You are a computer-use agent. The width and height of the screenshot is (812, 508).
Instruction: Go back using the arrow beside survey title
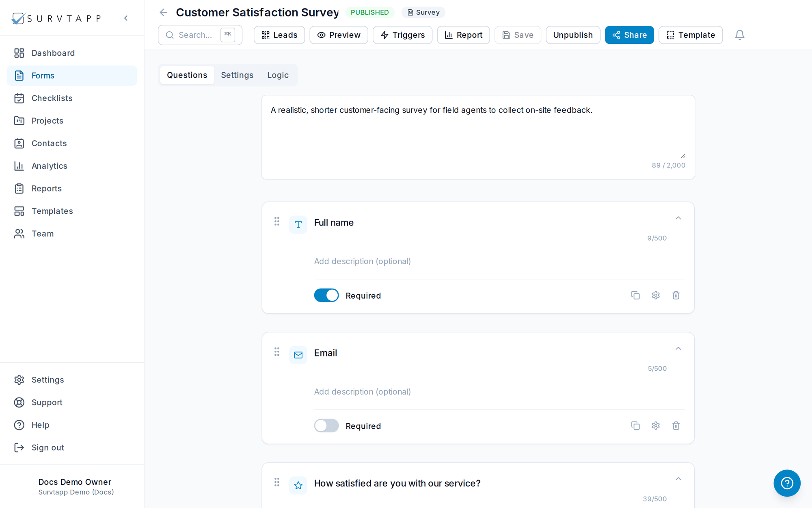pos(164,13)
